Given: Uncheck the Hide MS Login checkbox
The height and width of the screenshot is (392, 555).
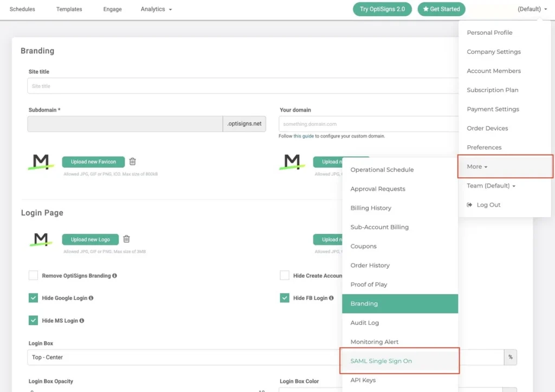Looking at the screenshot, I should coord(34,320).
